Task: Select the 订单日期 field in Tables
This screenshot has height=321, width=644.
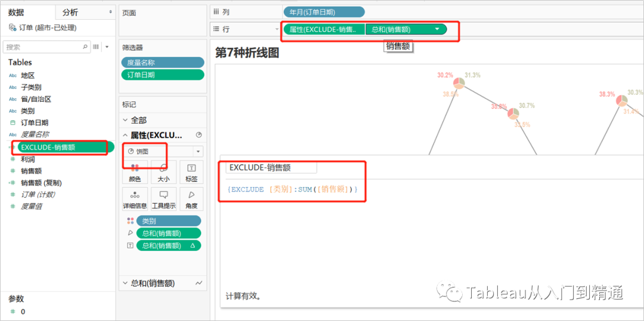Action: [35, 123]
